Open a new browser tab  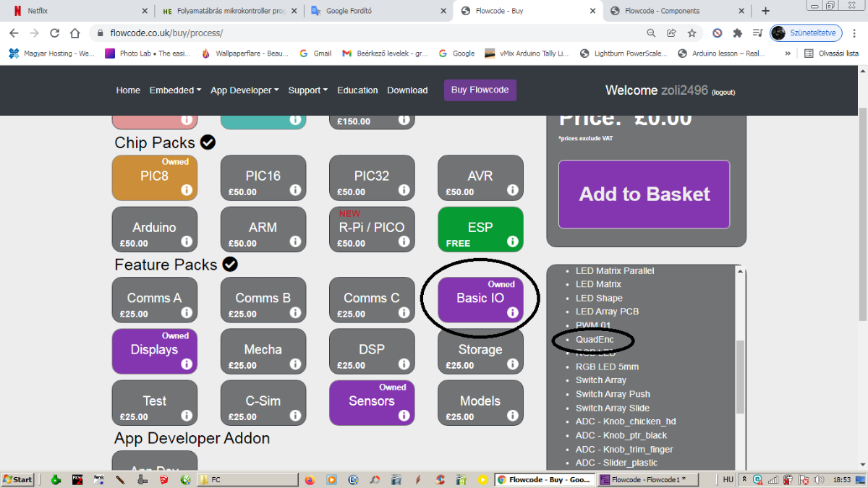[766, 11]
